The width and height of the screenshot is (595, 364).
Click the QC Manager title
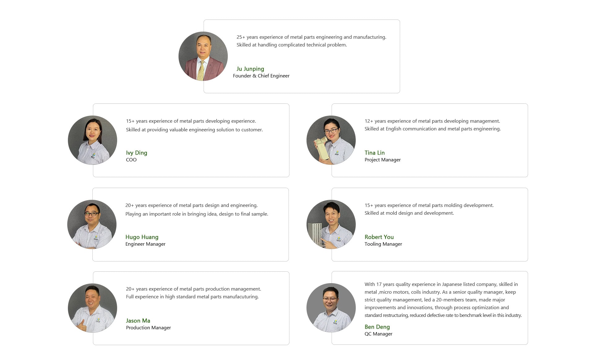coord(378,334)
